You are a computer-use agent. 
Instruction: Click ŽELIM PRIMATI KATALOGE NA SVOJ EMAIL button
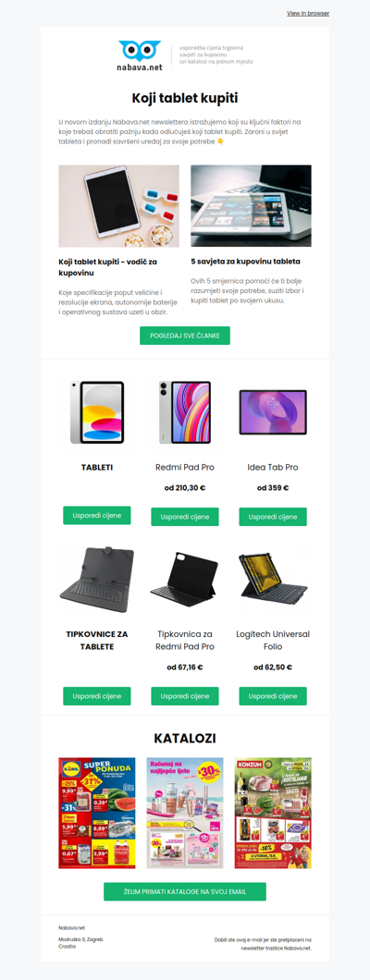click(185, 892)
